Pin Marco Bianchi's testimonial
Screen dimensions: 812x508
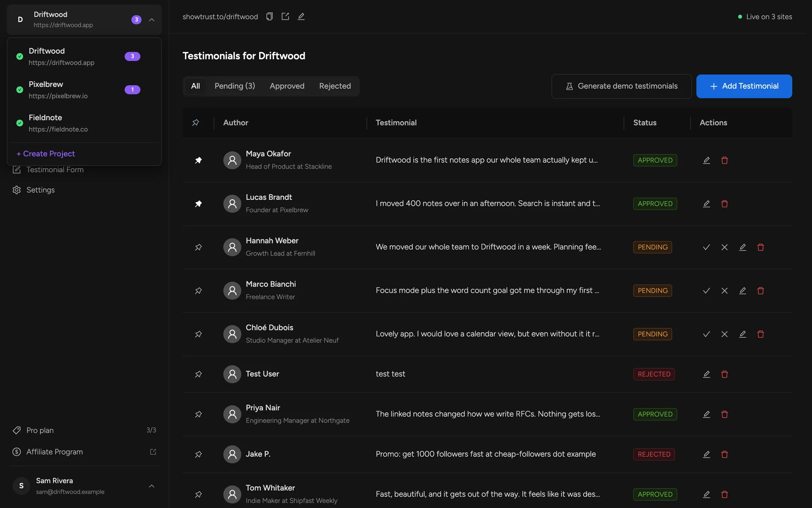198,291
